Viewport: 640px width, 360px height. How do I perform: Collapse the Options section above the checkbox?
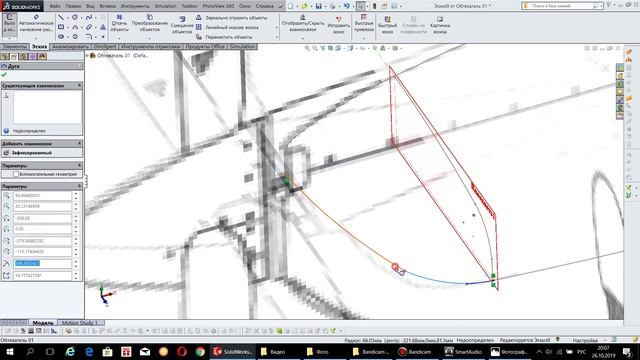(80, 165)
